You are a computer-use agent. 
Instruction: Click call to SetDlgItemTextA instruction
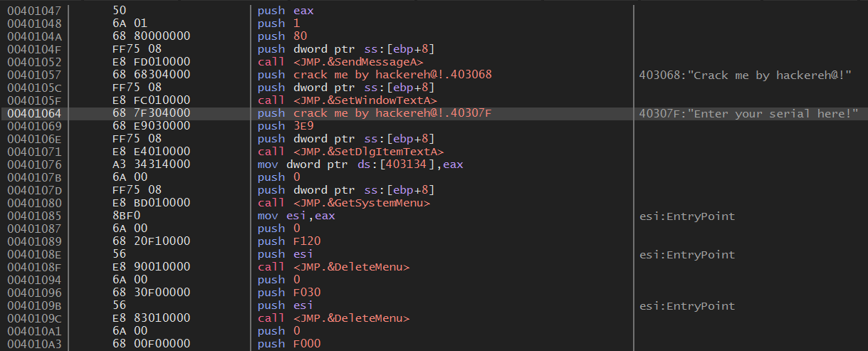click(x=350, y=151)
